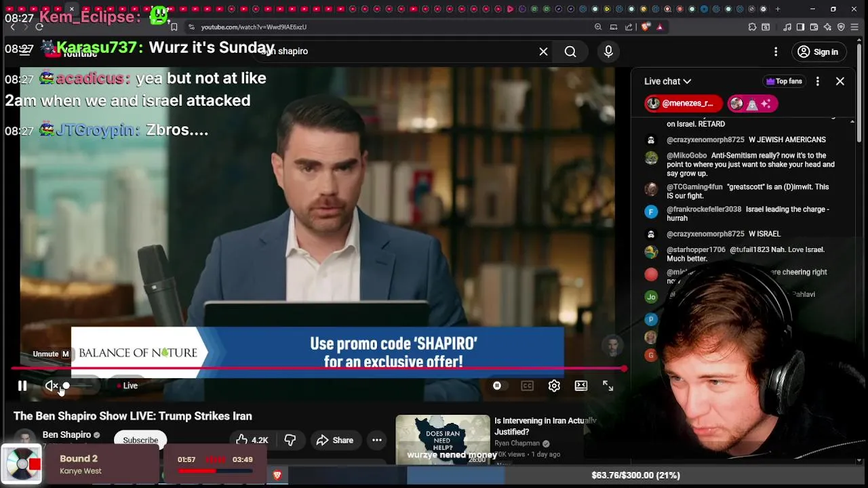Open Ryan Chapman channel link
Viewport: 868px width, 488px height.
coord(517,443)
